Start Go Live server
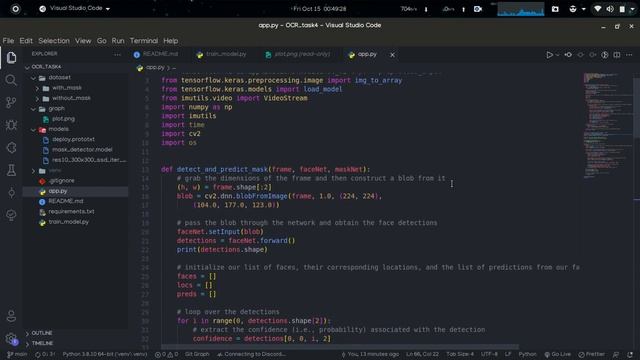The width and height of the screenshot is (640, 360). (x=558, y=354)
